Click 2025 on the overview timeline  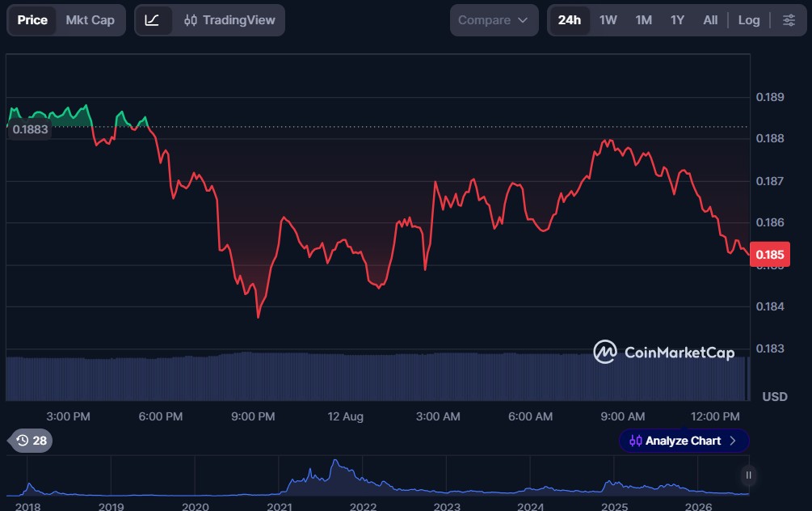(x=614, y=506)
